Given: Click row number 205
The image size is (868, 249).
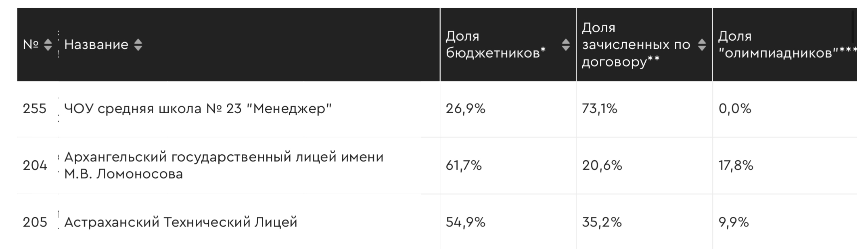Looking at the screenshot, I should coord(35,222).
